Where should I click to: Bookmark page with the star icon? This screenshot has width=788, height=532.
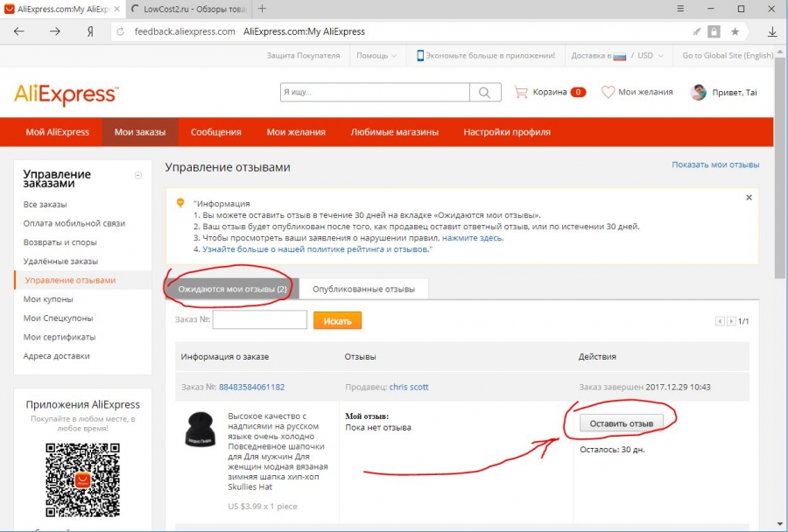735,31
